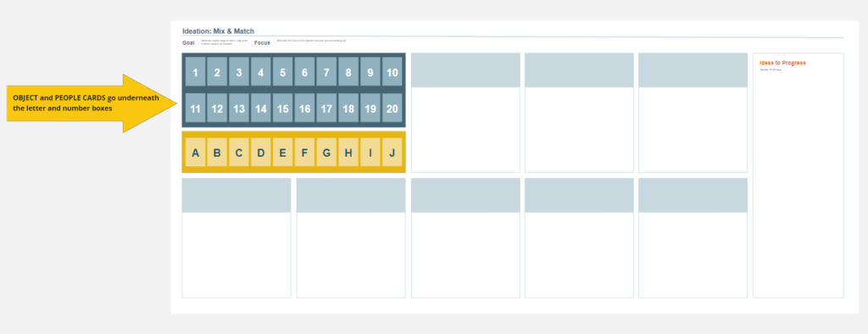Select the number 15 card box
This screenshot has width=868, height=334.
coord(283,108)
